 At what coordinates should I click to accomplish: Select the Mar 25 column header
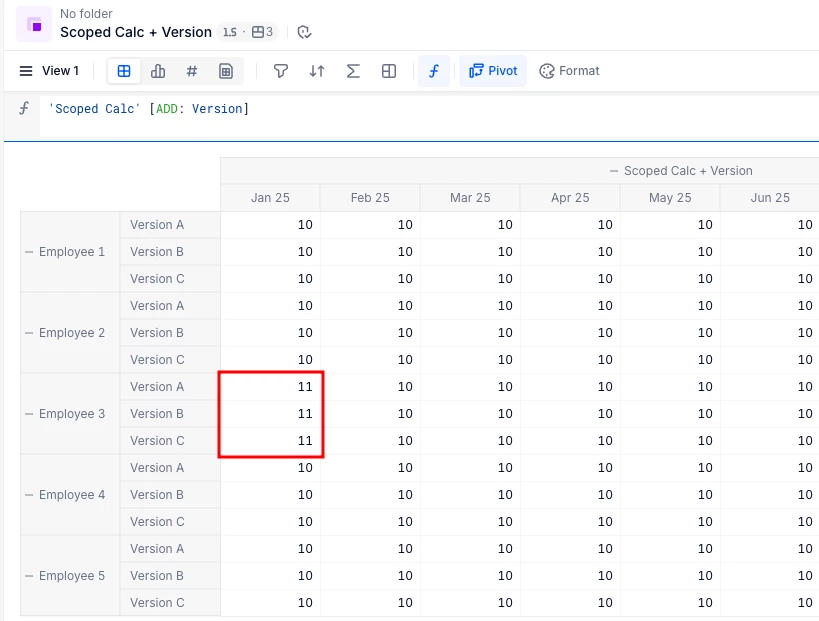470,198
